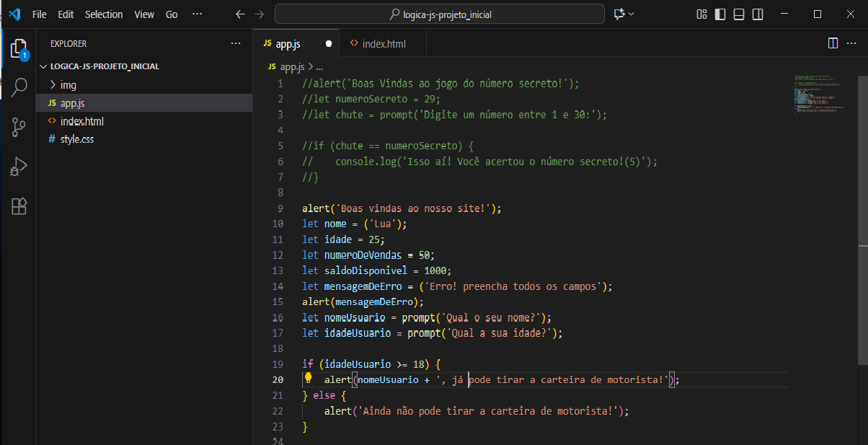Viewport: 868px width, 445px height.
Task: Open the Source Control view icon
Action: pyautogui.click(x=18, y=128)
